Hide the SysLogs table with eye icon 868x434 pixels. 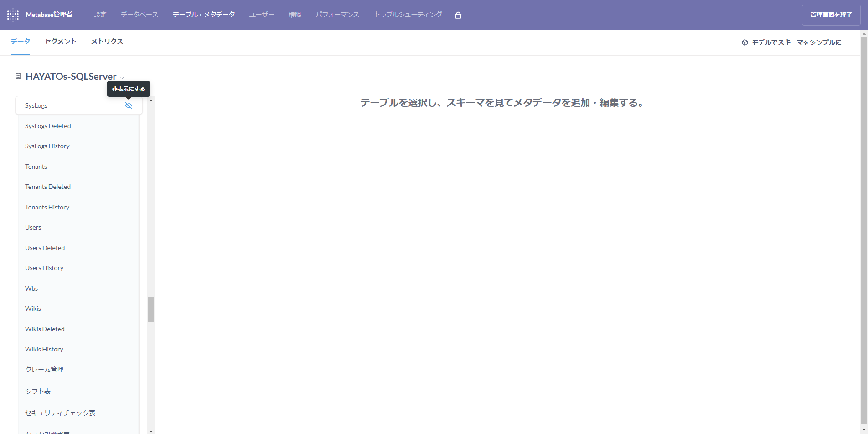129,105
